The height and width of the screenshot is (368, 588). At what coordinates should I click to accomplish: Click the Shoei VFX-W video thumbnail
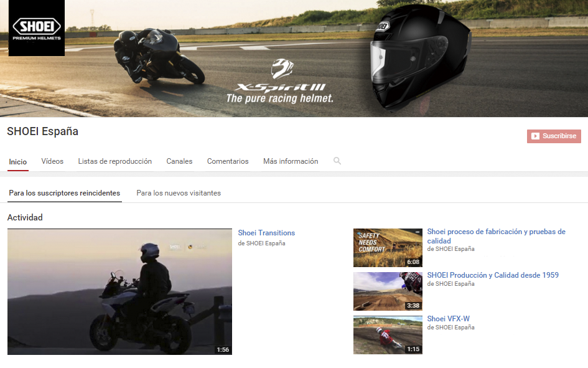388,335
